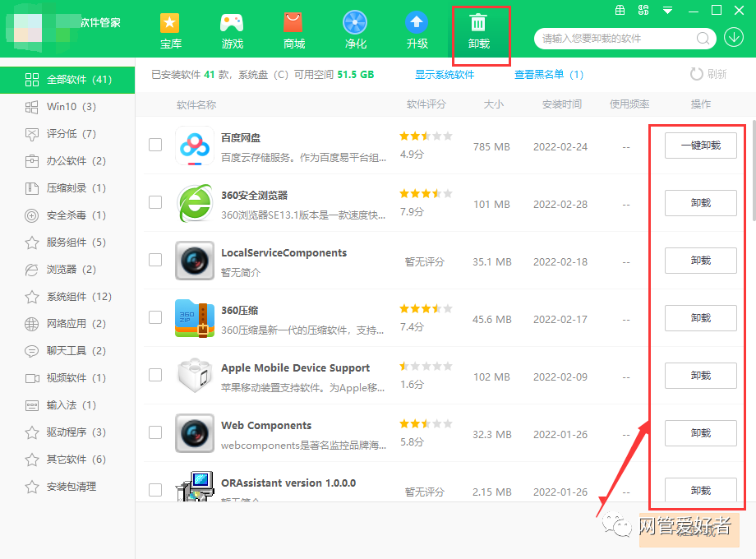Click 卸载 for LocalServiceComponents

[x=701, y=261]
